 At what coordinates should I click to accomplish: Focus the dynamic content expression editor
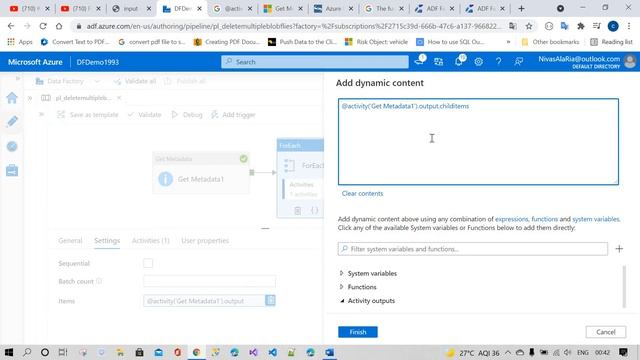478,142
